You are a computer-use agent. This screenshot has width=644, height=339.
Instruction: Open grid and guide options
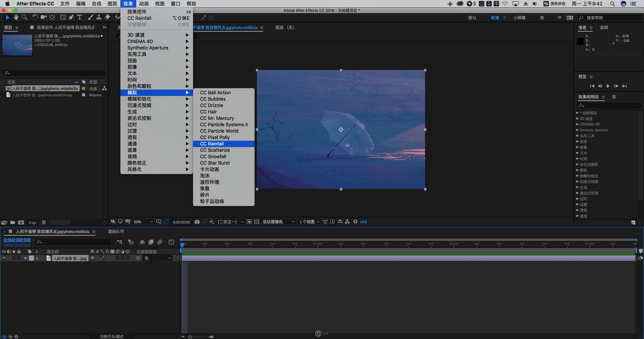point(158,222)
